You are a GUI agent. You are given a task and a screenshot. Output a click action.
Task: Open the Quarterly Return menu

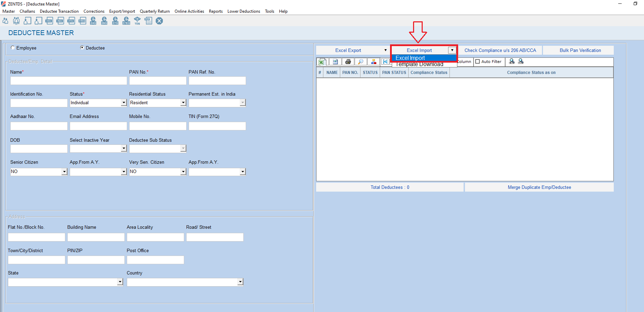[x=155, y=11]
